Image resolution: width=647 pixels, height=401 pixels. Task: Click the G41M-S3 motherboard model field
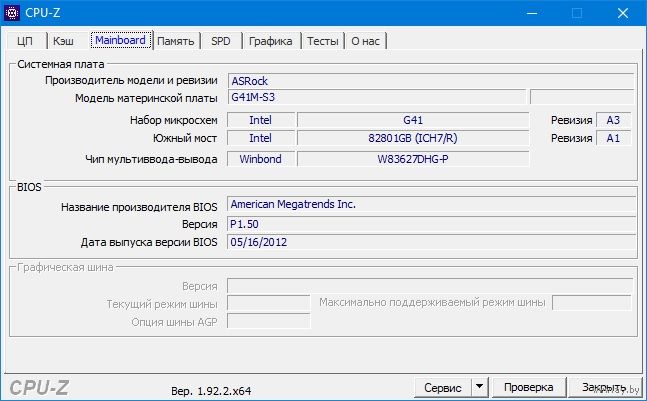(377, 97)
